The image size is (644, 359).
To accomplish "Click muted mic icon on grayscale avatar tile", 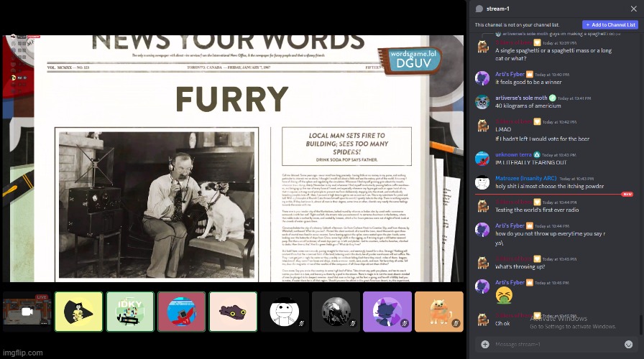I will (353, 324).
